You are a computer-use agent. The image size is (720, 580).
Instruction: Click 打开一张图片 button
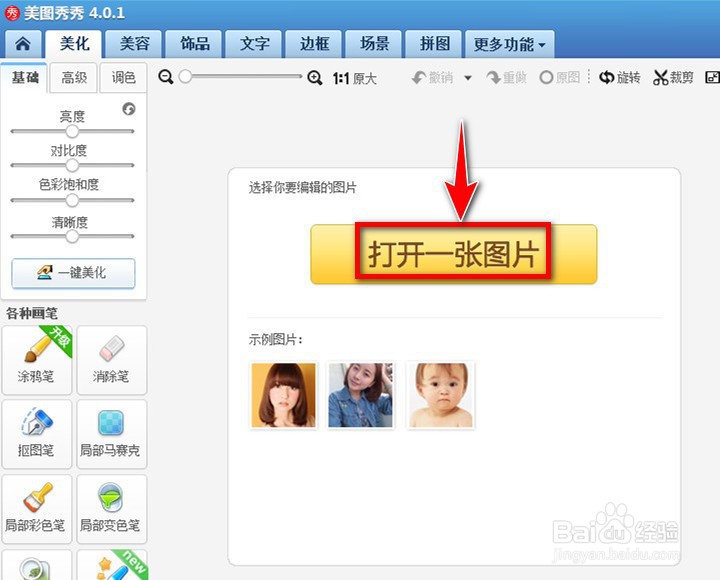[453, 254]
